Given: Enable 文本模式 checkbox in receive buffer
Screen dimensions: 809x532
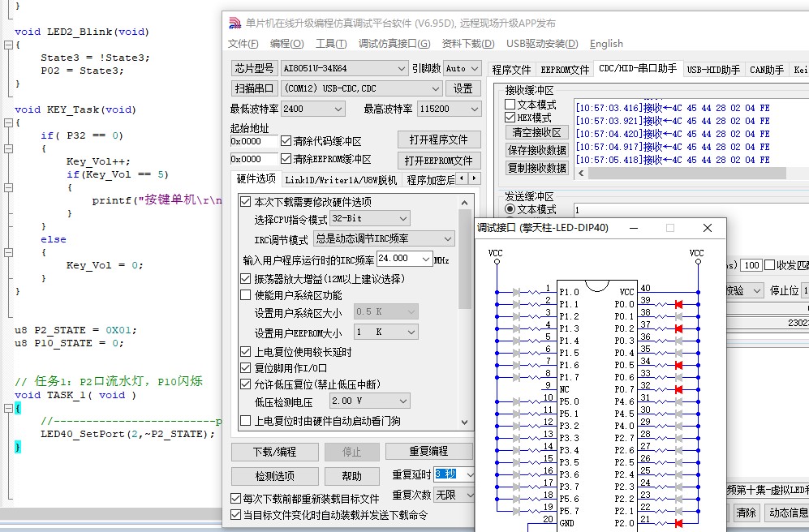Looking at the screenshot, I should point(510,105).
